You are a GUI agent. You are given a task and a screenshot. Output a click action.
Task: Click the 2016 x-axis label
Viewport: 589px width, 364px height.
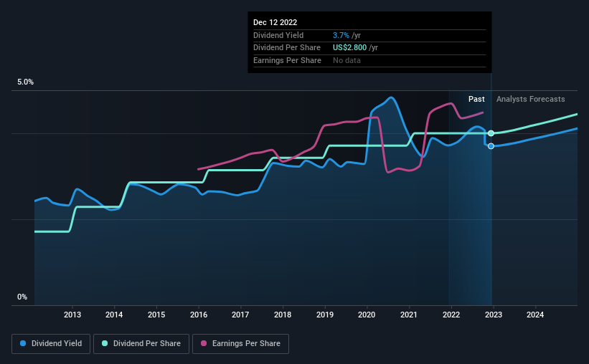[199, 315]
